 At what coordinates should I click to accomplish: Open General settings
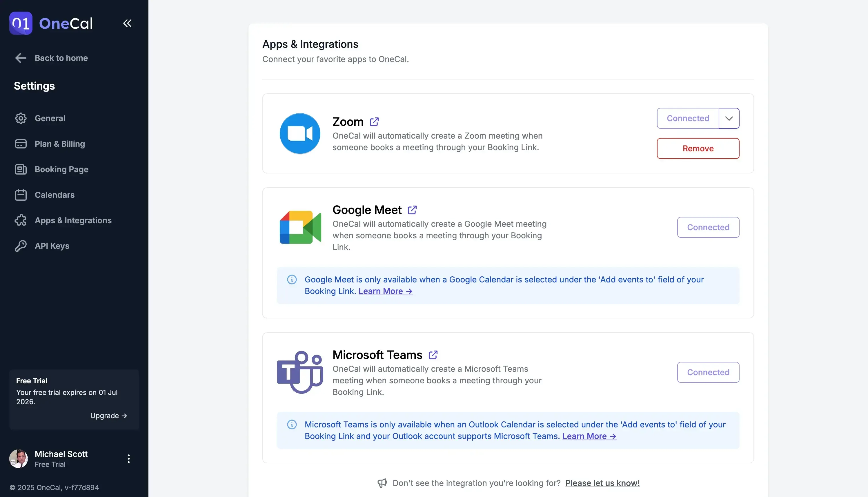coord(50,118)
